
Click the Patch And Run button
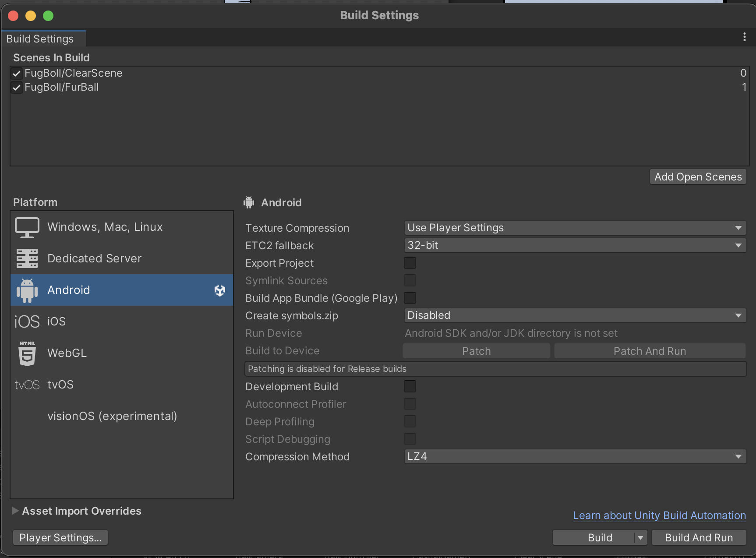pyautogui.click(x=650, y=351)
